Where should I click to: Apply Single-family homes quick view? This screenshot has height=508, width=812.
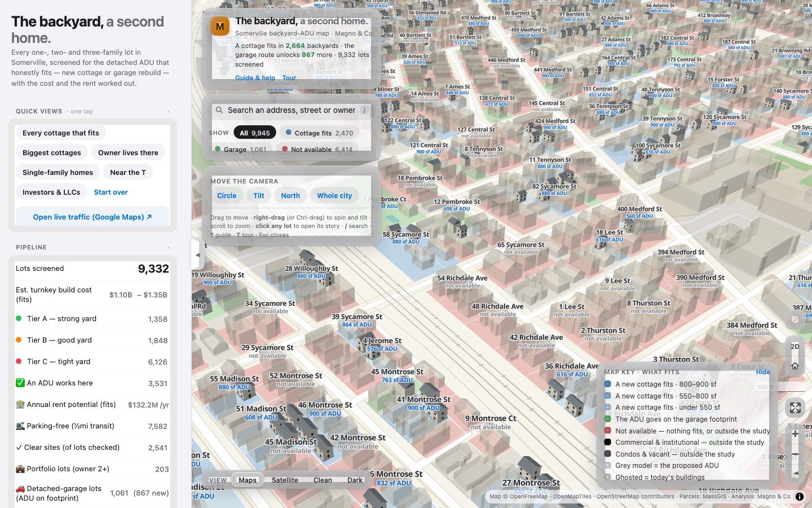point(58,172)
